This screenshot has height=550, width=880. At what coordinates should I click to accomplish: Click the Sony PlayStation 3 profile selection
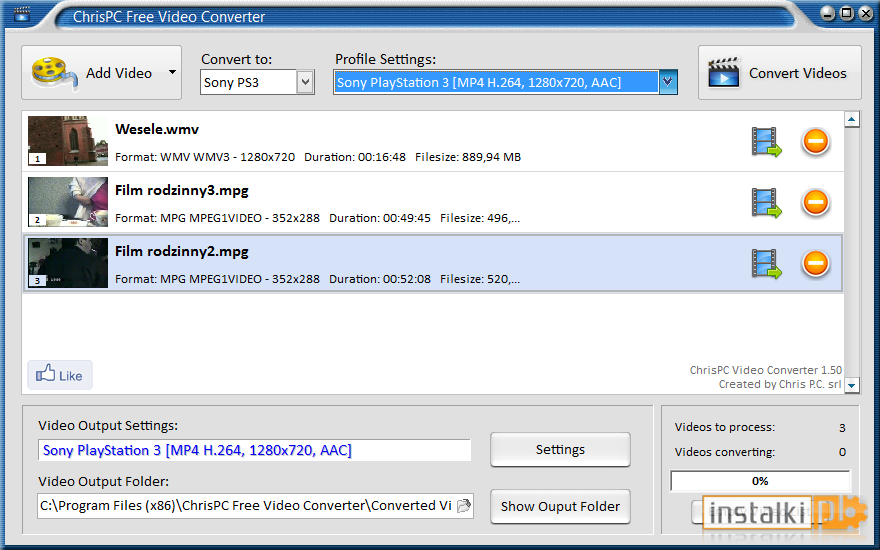[x=496, y=82]
